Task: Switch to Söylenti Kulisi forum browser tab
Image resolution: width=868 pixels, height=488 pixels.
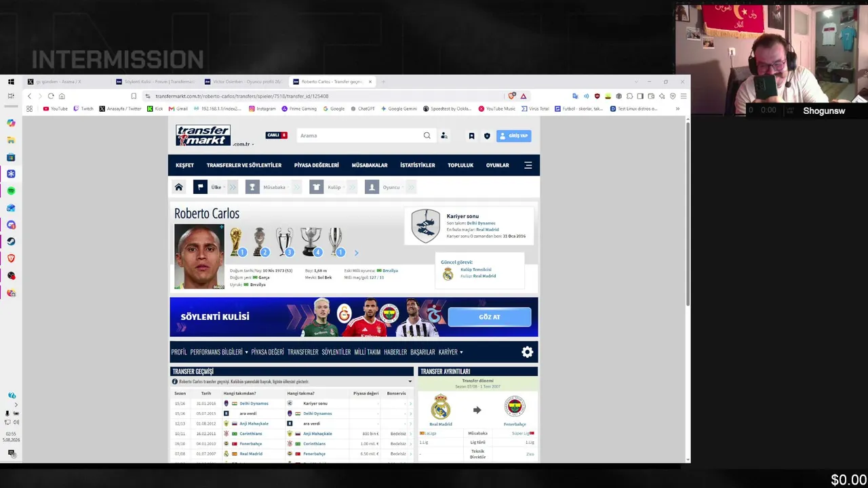Action: click(x=155, y=82)
